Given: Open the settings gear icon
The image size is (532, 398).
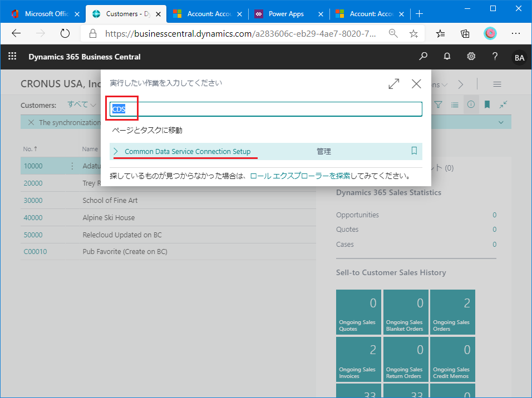Looking at the screenshot, I should click(x=471, y=56).
